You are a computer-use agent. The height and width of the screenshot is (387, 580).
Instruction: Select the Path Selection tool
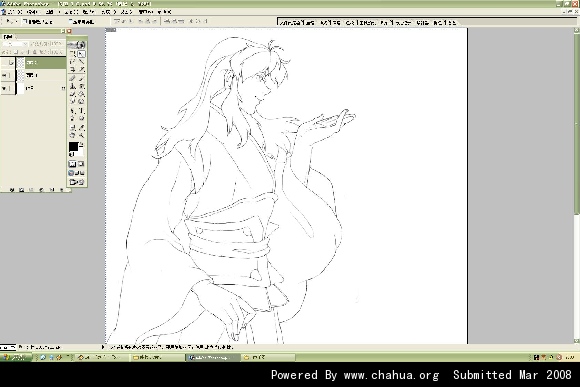pos(72,110)
